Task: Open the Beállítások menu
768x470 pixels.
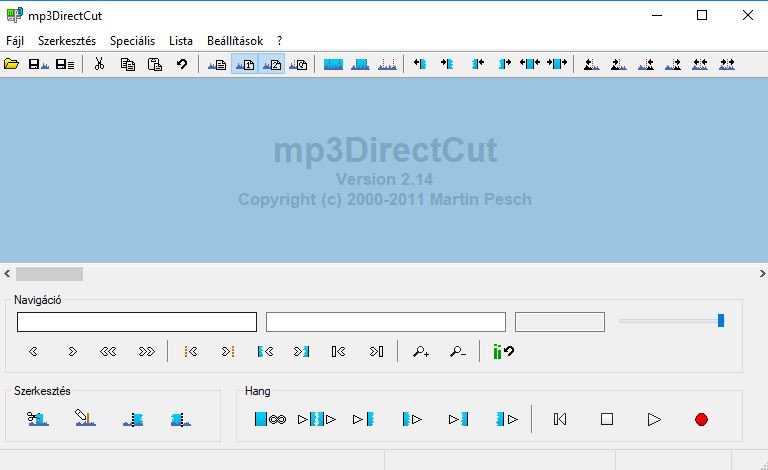Action: click(234, 41)
